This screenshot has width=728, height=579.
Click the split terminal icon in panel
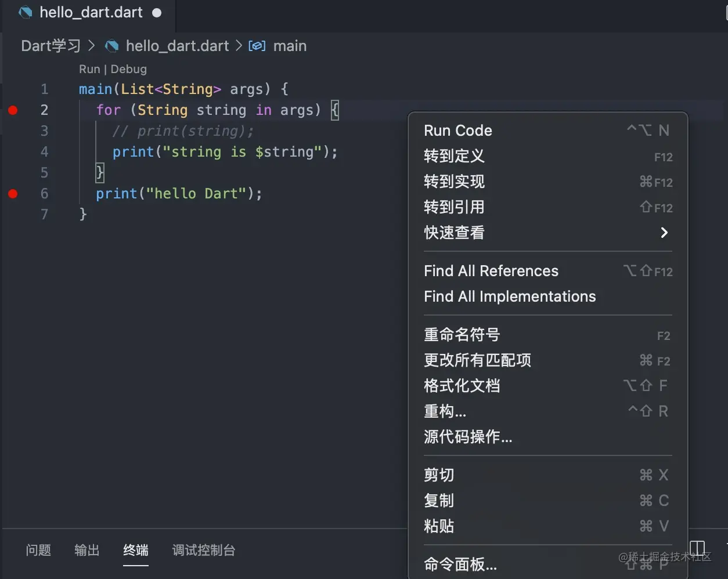(697, 548)
